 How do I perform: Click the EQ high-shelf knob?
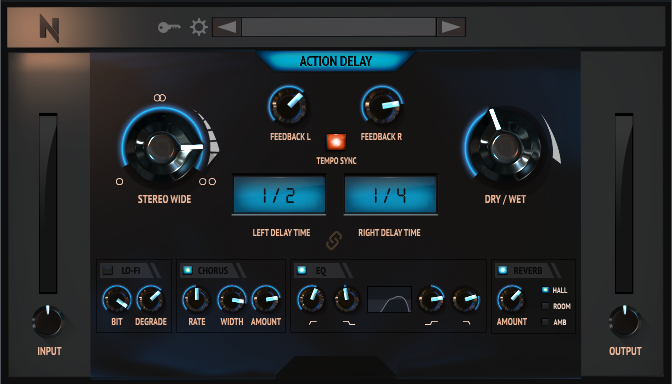tap(431, 299)
